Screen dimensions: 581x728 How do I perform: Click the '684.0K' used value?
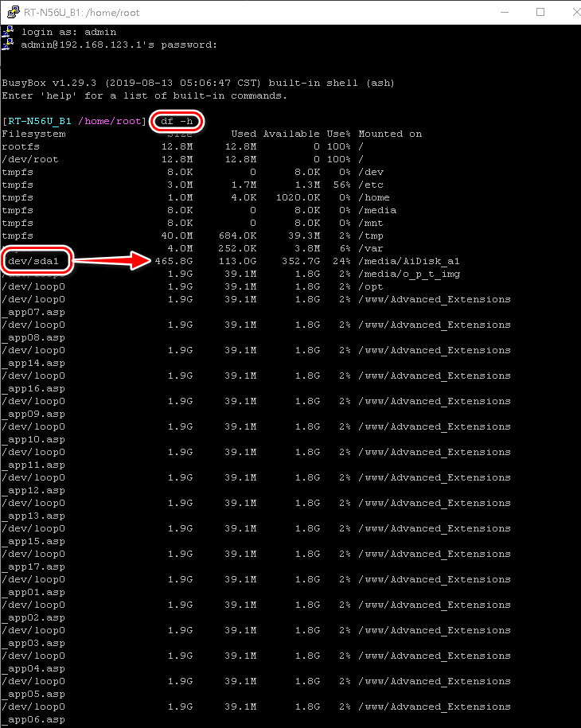click(237, 236)
